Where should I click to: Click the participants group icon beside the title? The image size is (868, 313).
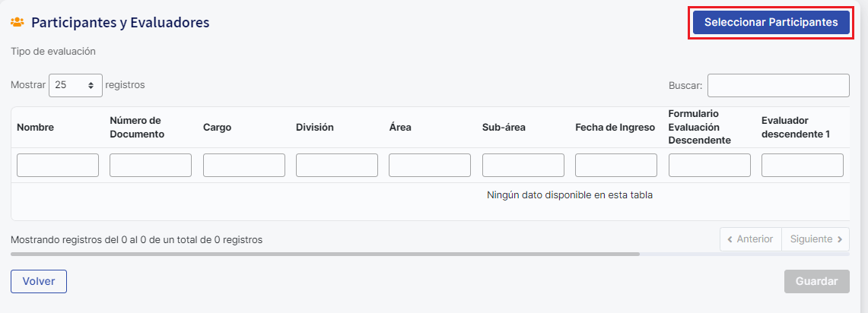click(17, 23)
